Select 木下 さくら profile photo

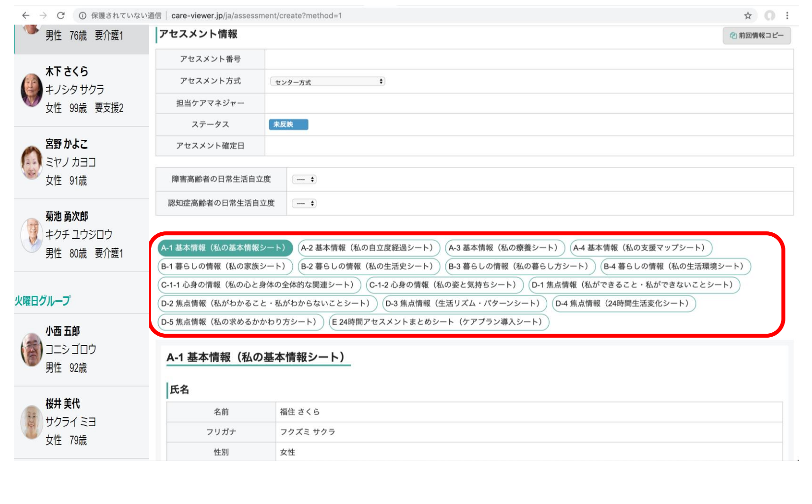coord(31,90)
